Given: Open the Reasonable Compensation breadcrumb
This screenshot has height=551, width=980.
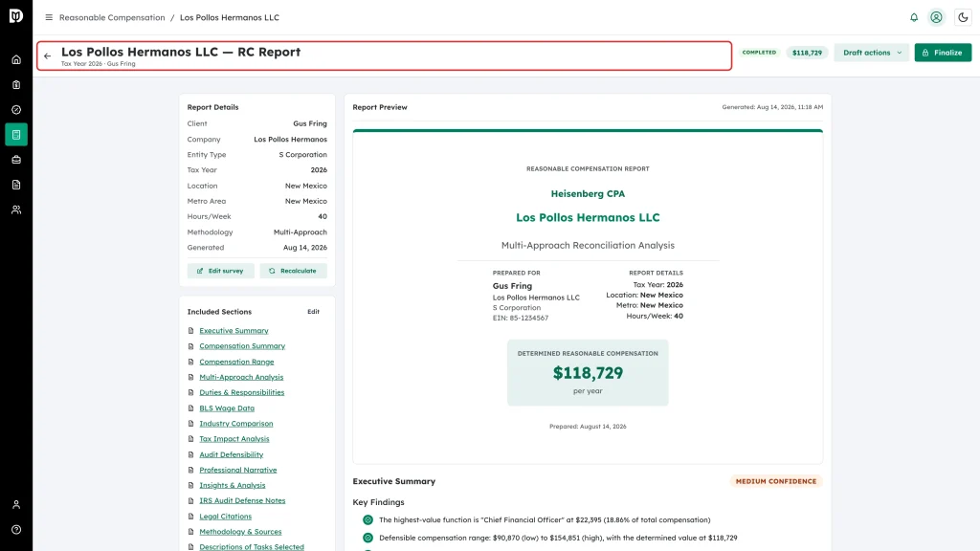Looking at the screenshot, I should (x=112, y=17).
